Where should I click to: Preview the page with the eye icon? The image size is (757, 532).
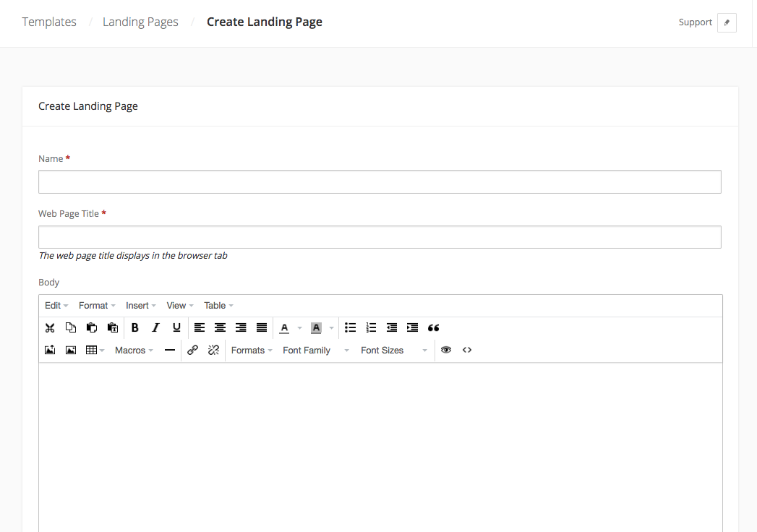446,350
